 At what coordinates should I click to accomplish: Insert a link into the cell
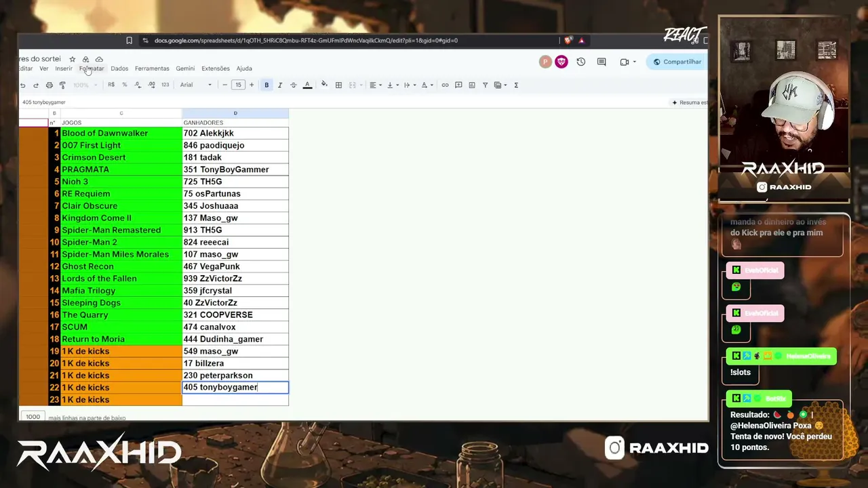point(445,85)
